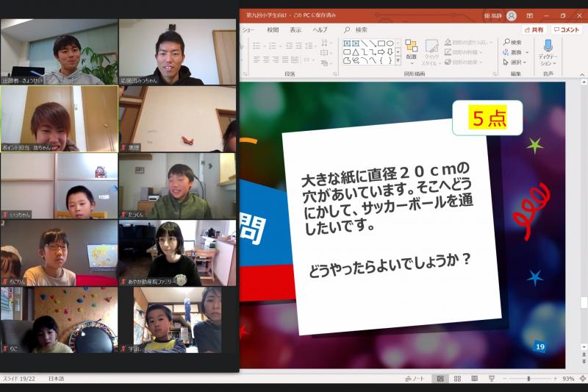588x392 pixels.
Task: Align paragraph text to the left
Action: coord(257,60)
